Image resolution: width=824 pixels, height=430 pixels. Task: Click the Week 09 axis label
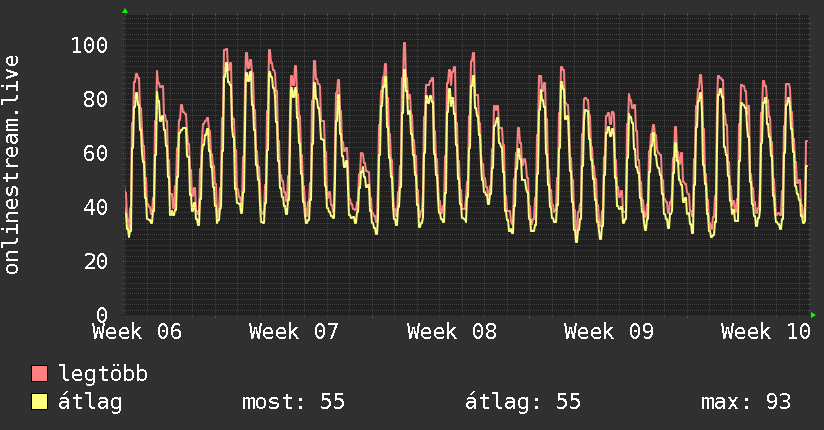[609, 332]
